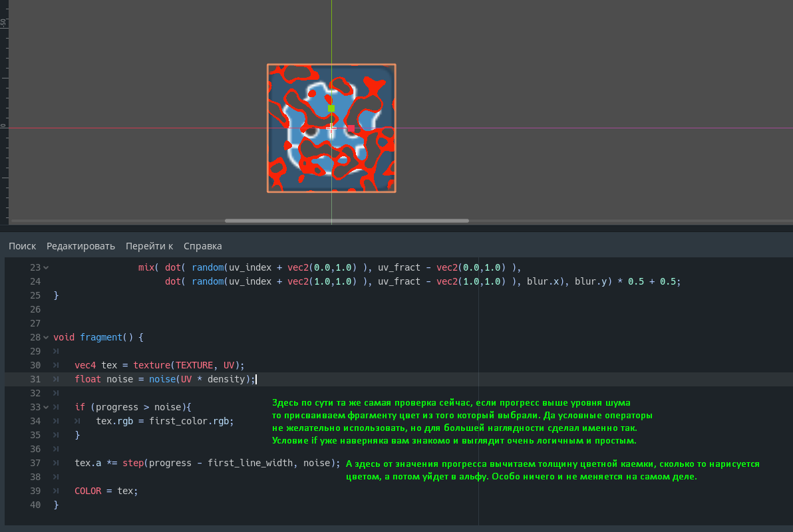Place cursor in 'vec4 tex = texture(TEXTURE, UV);'
Image resolution: width=793 pixels, height=532 pixels.
pos(159,365)
